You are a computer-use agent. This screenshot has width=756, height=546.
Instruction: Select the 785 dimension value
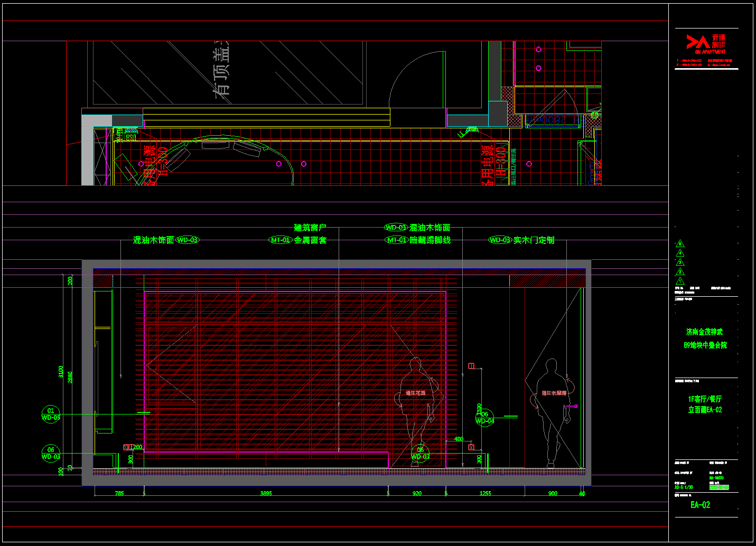pyautogui.click(x=119, y=493)
